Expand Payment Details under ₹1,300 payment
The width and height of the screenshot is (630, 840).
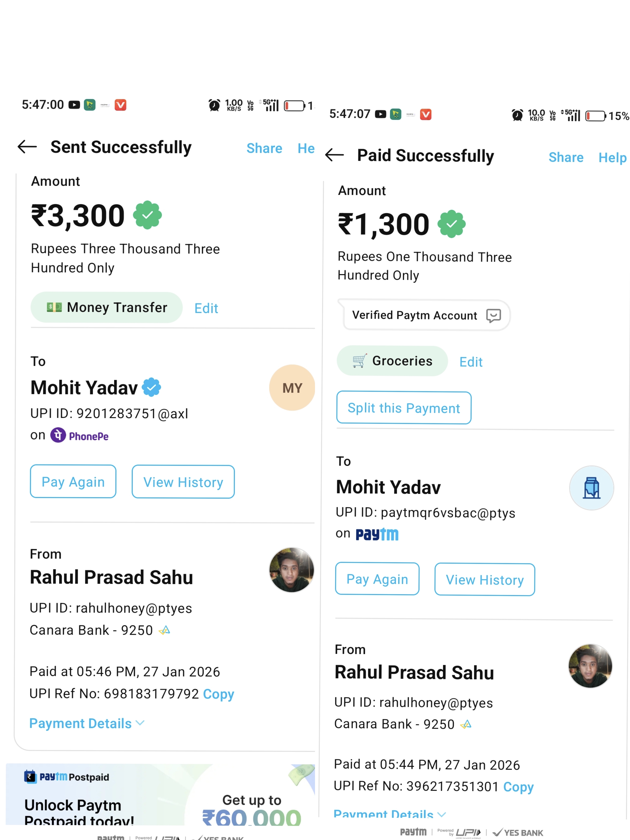389,814
